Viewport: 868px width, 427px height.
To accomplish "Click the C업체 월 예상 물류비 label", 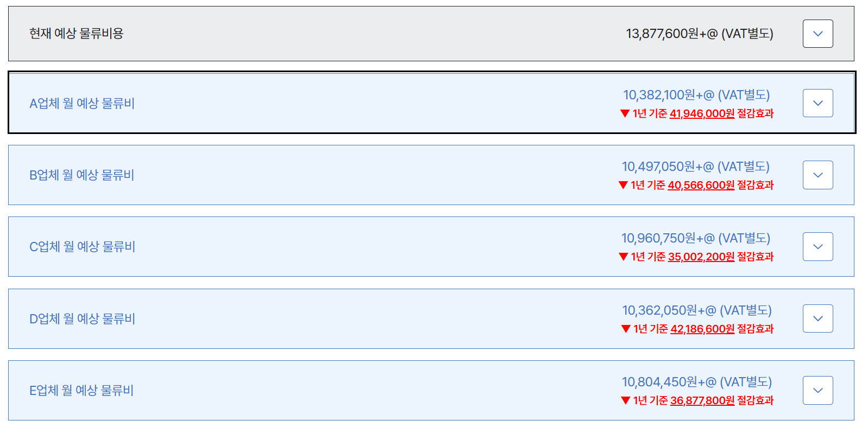I will coord(82,246).
